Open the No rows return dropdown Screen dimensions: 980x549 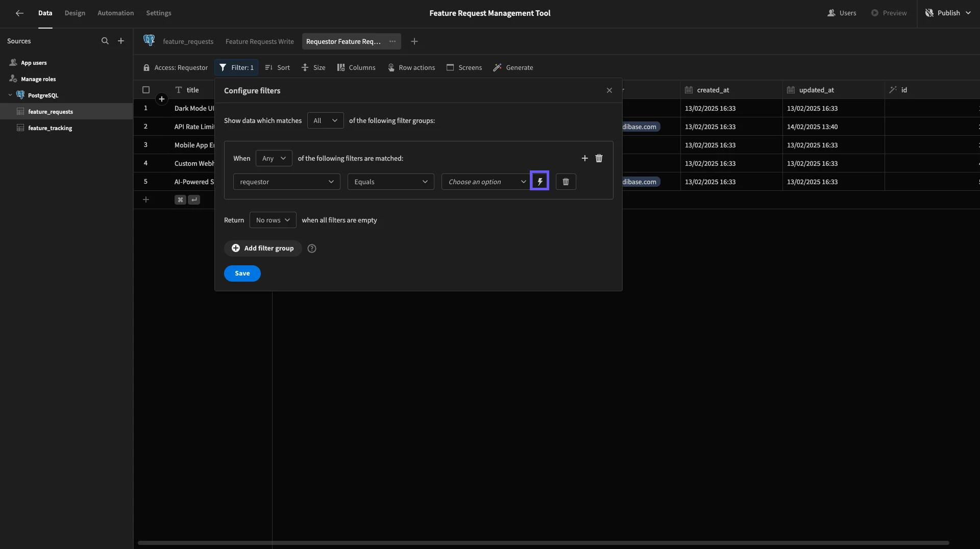coord(273,220)
